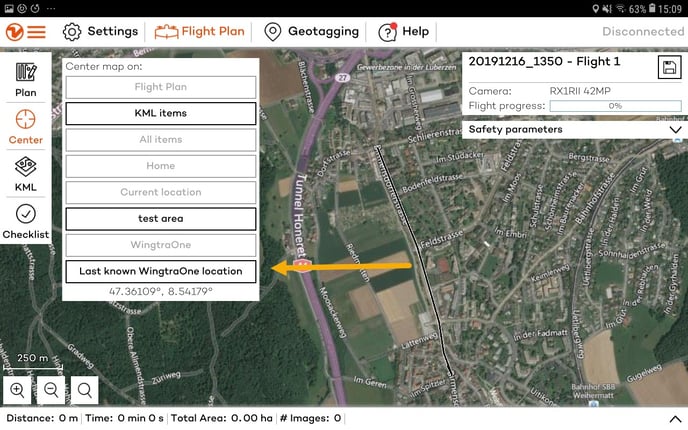This screenshot has height=430, width=688.
Task: Zoom in on the map
Action: tap(18, 390)
